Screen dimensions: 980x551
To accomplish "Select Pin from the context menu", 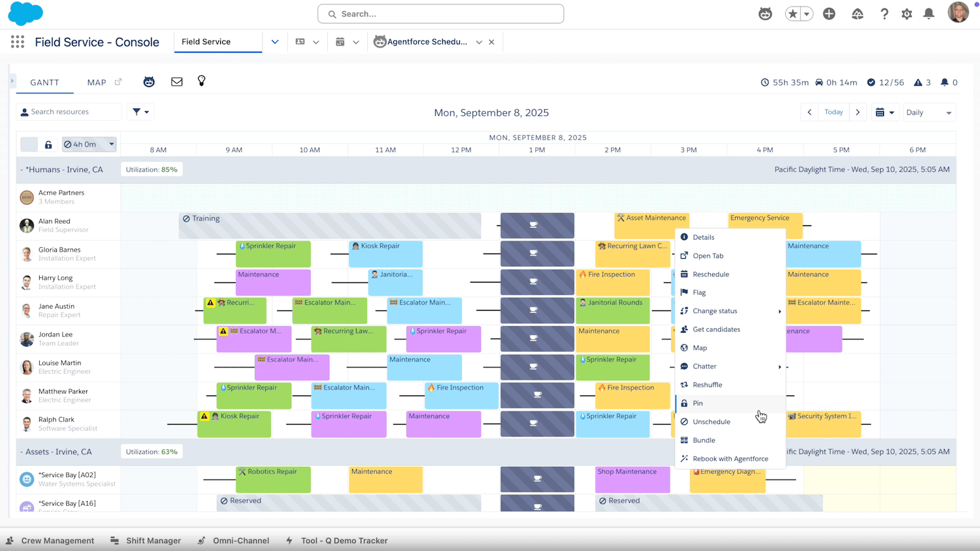I will pyautogui.click(x=698, y=403).
